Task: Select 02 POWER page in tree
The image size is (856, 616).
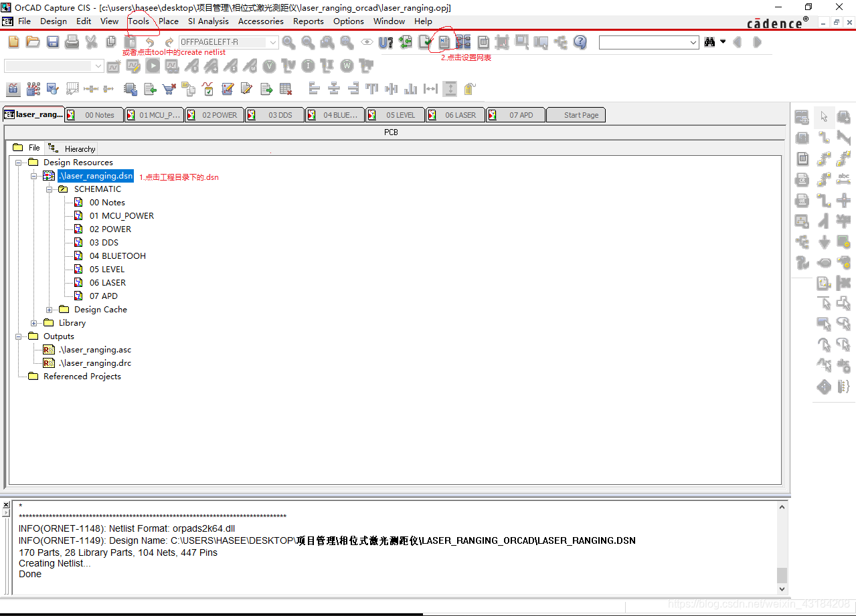Action: (x=110, y=229)
